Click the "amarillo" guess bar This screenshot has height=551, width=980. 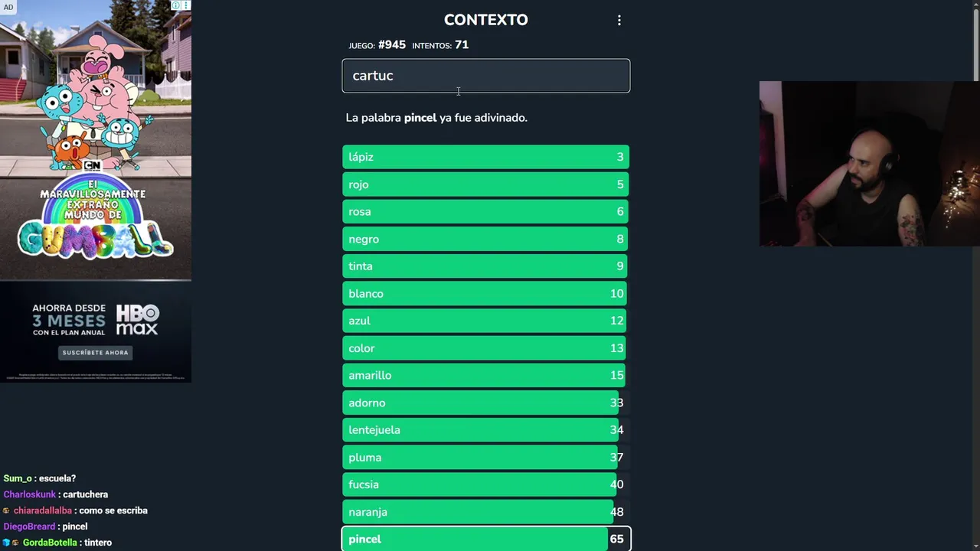click(485, 376)
